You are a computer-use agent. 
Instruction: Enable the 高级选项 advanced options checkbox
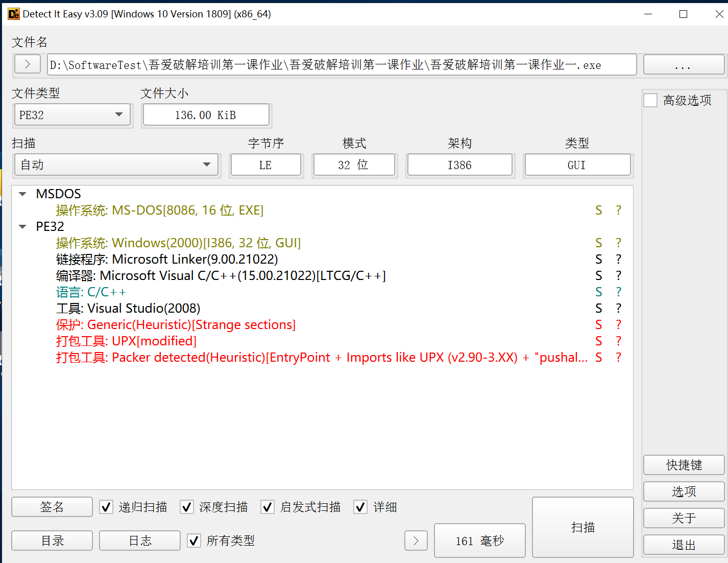coord(650,100)
